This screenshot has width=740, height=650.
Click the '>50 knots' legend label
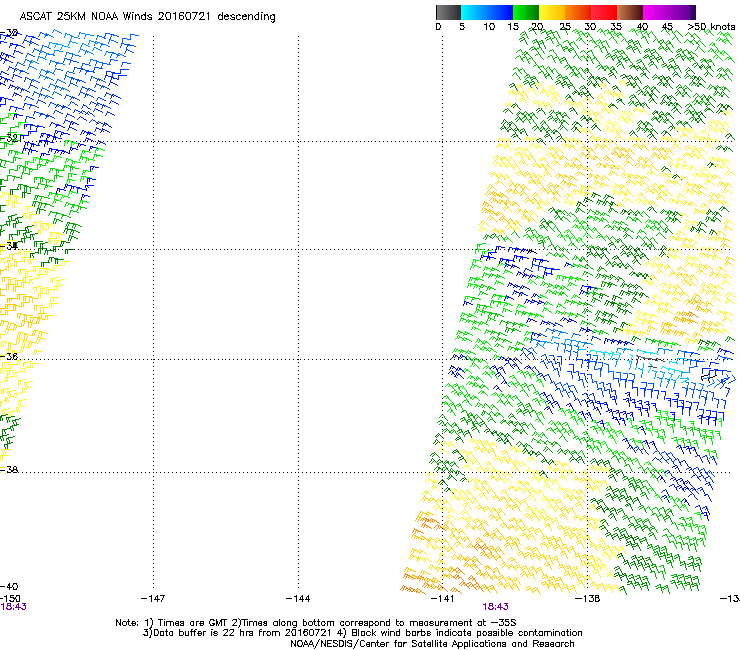click(x=711, y=27)
